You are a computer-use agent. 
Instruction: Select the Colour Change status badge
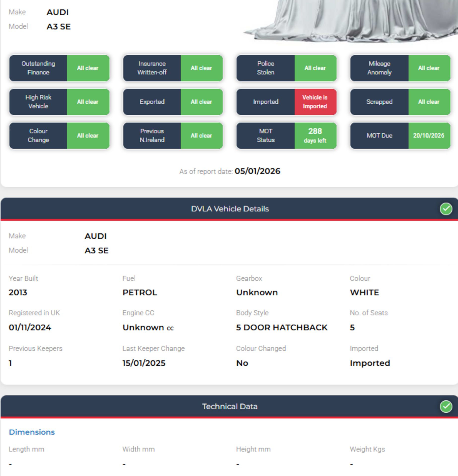(59, 136)
